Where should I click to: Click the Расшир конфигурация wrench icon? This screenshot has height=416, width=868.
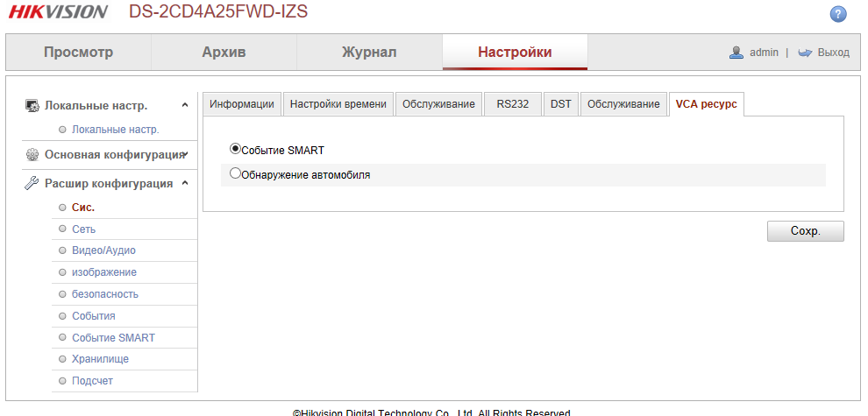(32, 183)
